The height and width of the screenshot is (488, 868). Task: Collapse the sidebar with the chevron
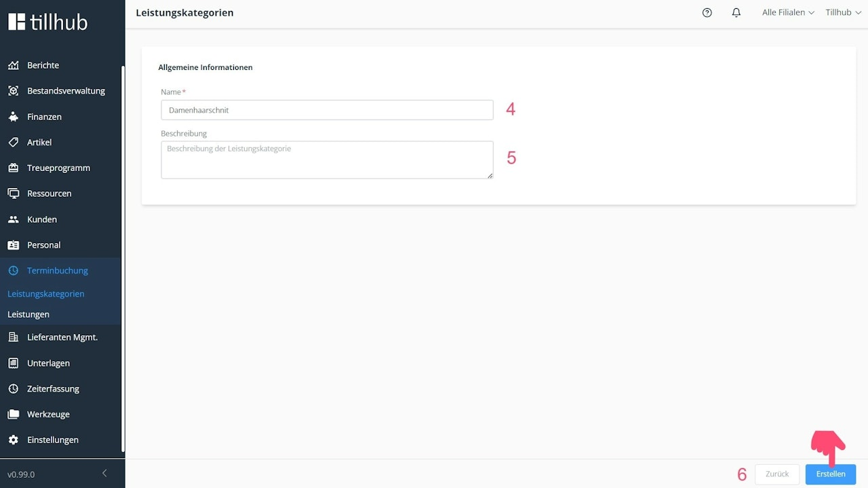(104, 473)
